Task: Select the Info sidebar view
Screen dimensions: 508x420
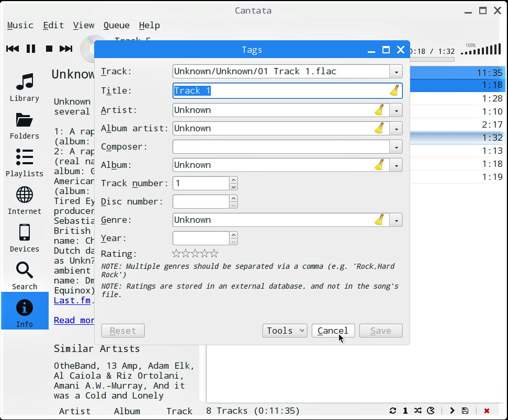Action: click(x=25, y=311)
